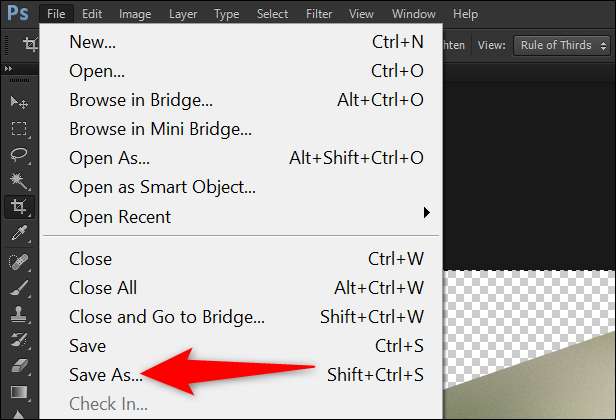Expand the toolbox panel with double arrows

point(11,69)
